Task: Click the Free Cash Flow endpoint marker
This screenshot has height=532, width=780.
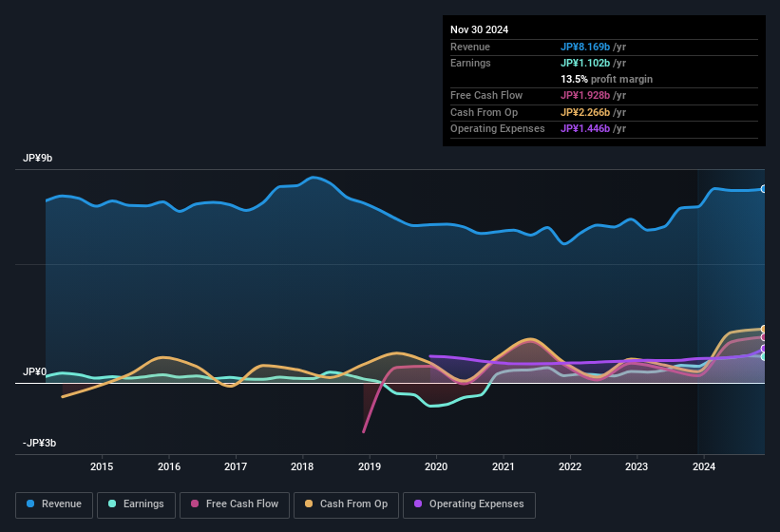Action: click(764, 337)
